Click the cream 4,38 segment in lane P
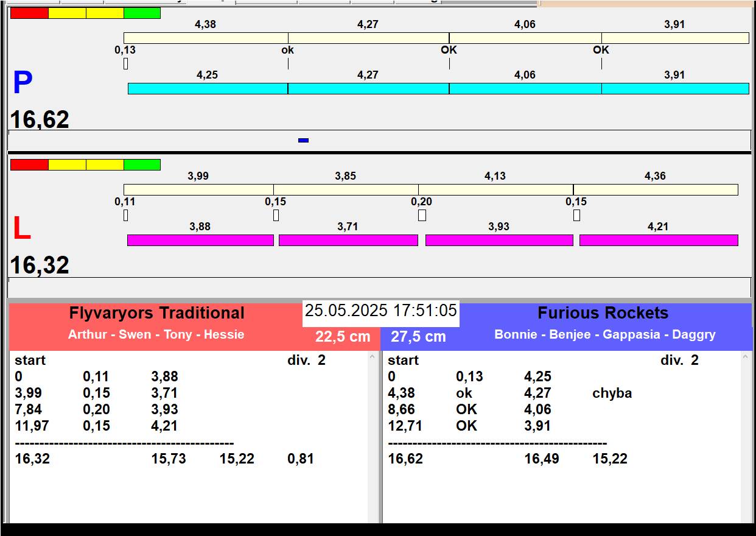 tap(206, 38)
